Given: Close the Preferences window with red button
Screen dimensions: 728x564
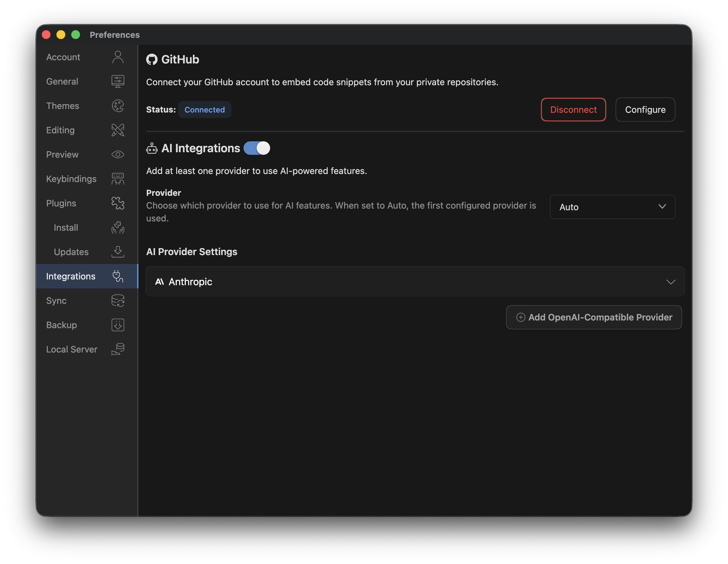Looking at the screenshot, I should coord(46,34).
